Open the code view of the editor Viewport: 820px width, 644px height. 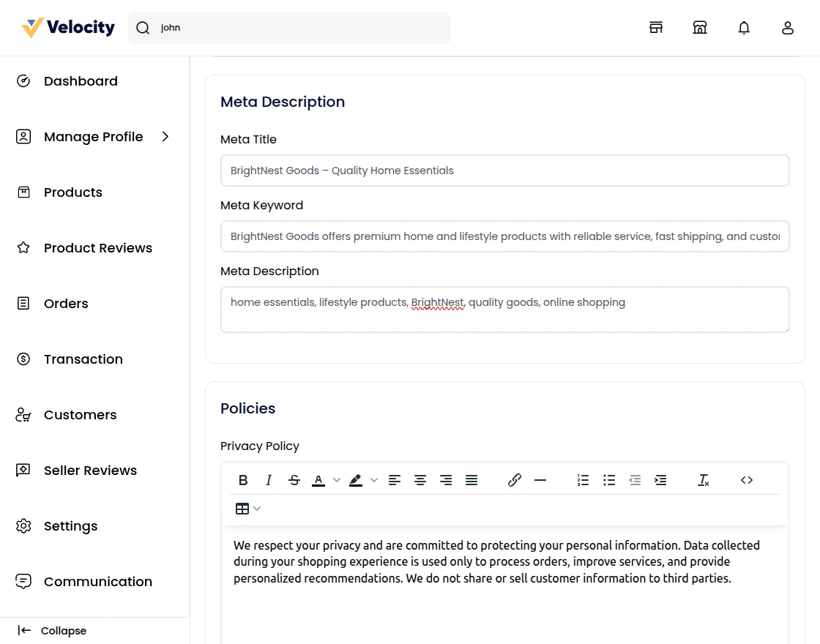click(x=747, y=480)
